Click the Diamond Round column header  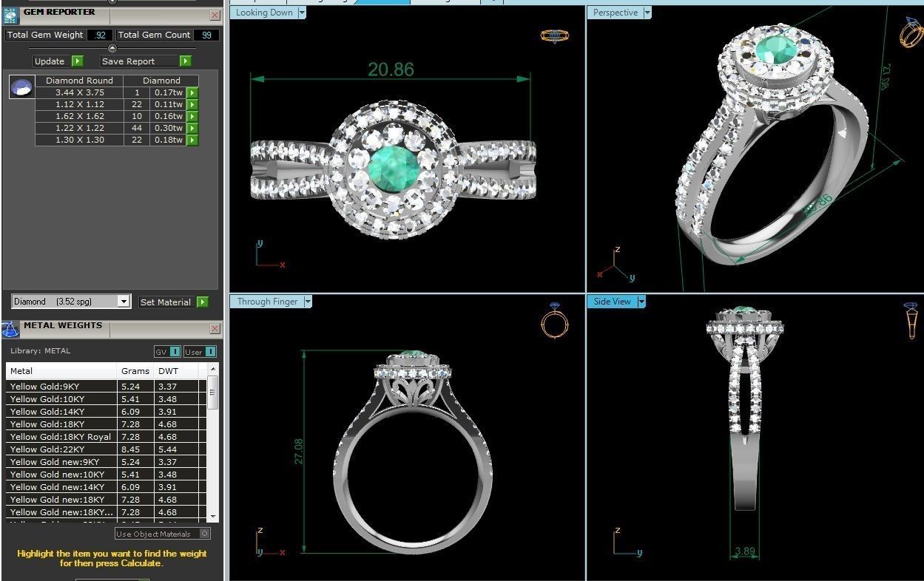[x=79, y=81]
